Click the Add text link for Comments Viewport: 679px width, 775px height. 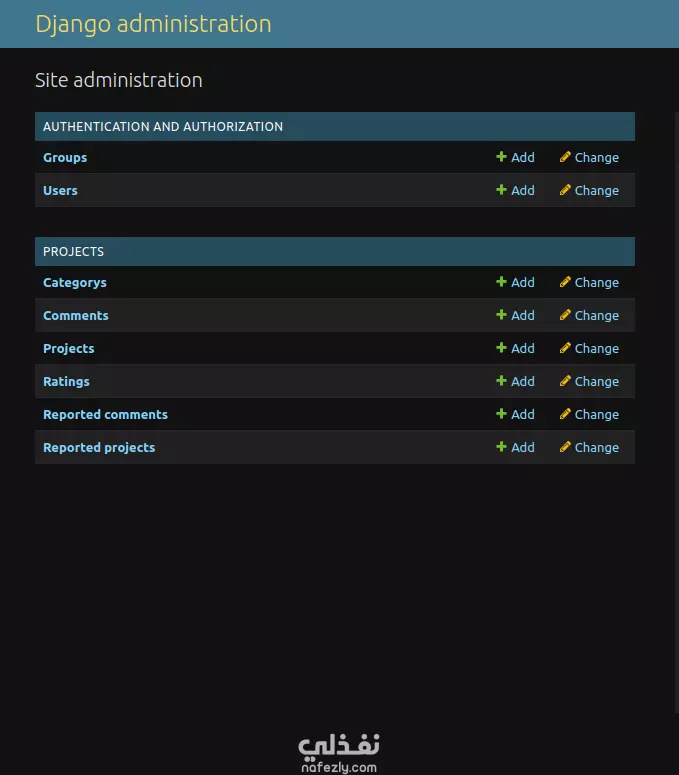pyautogui.click(x=523, y=315)
